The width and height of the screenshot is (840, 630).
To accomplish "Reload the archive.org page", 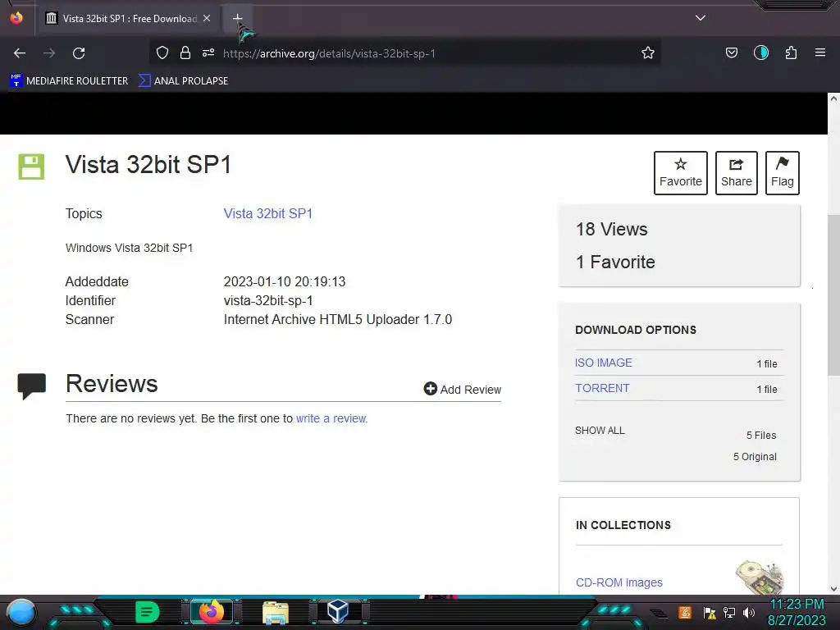I will click(79, 53).
